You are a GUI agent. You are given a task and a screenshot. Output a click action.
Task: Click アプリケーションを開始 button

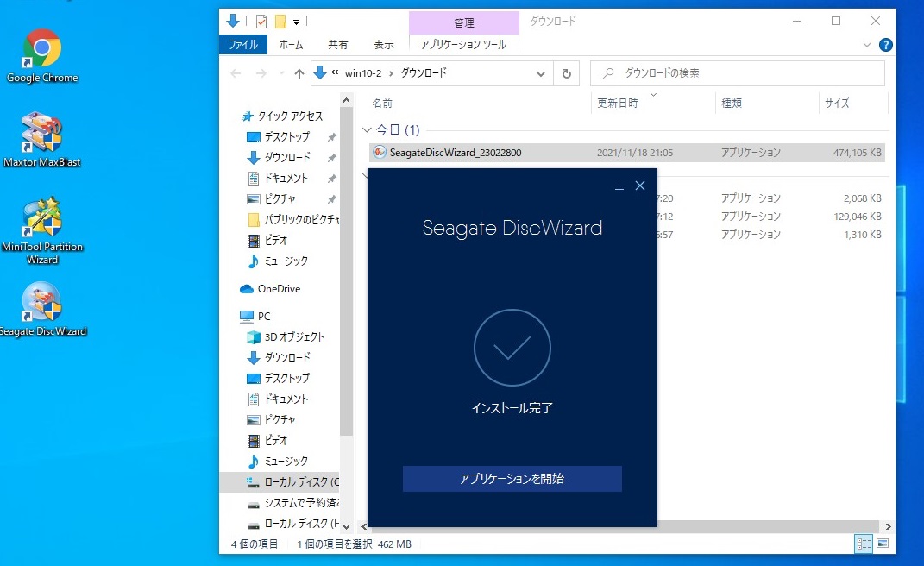click(x=512, y=479)
